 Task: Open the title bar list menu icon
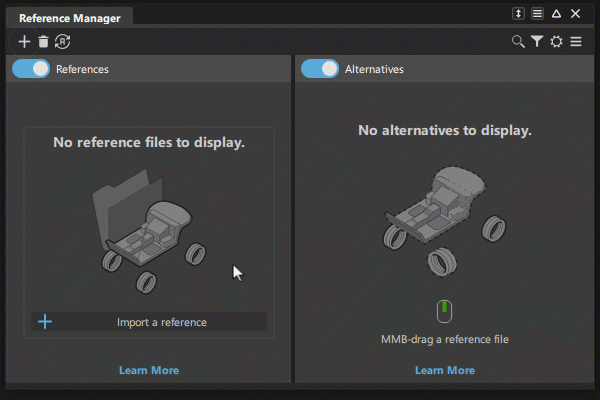click(x=537, y=14)
